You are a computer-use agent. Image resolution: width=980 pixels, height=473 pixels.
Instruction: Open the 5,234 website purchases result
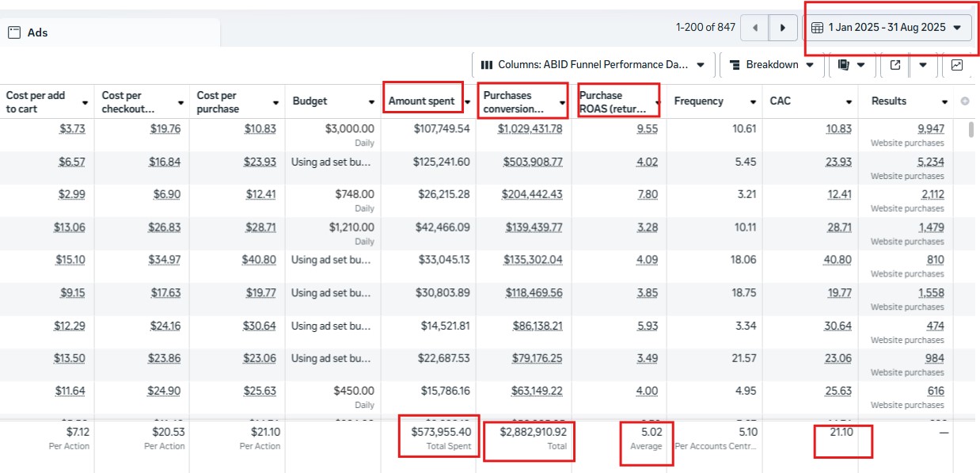pyautogui.click(x=931, y=162)
